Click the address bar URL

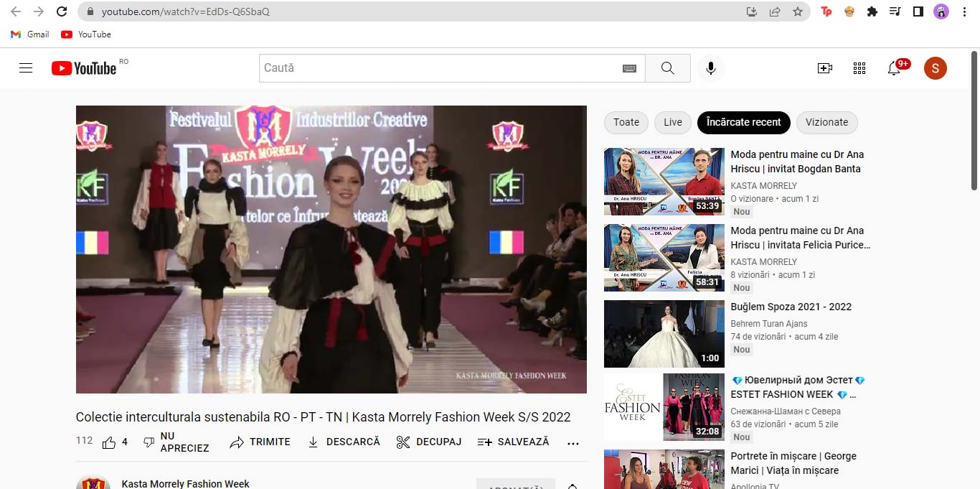tap(185, 11)
